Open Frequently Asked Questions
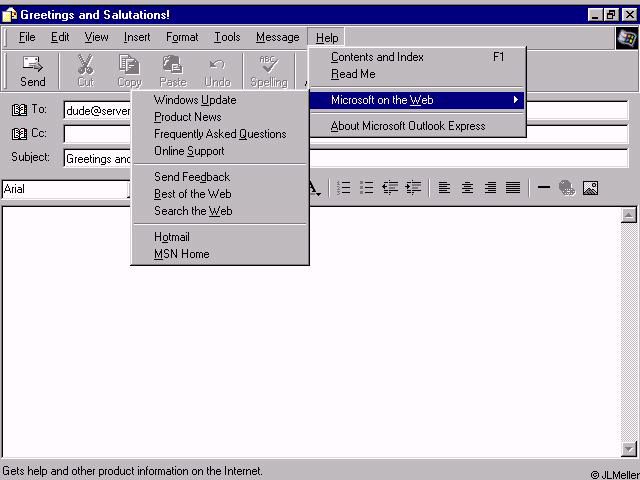 [220, 134]
